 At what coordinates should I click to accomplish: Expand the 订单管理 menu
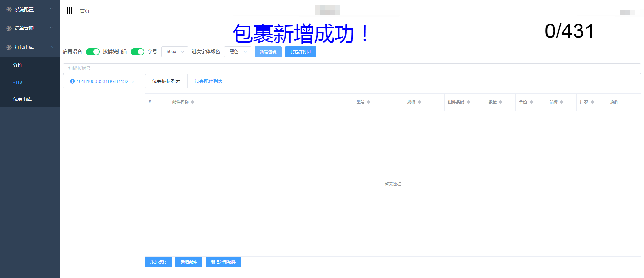point(30,28)
